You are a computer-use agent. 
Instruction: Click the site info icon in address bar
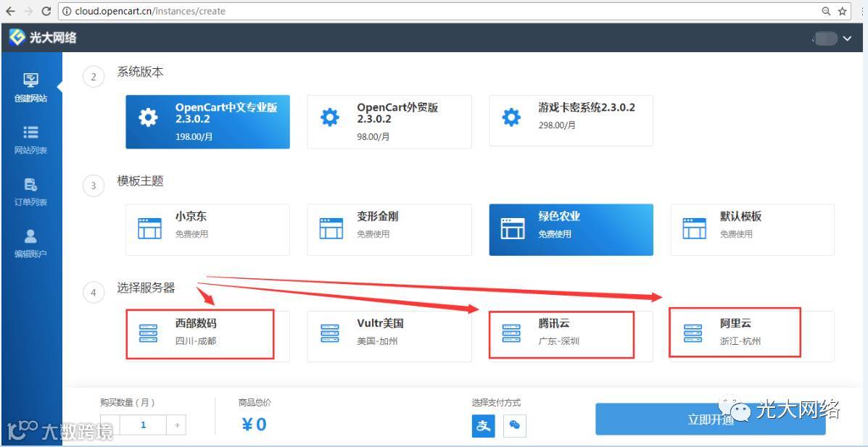(x=67, y=11)
